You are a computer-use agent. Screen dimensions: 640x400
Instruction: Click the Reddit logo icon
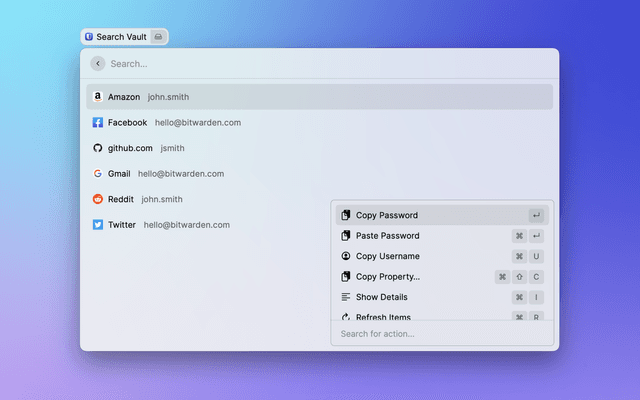pos(98,199)
